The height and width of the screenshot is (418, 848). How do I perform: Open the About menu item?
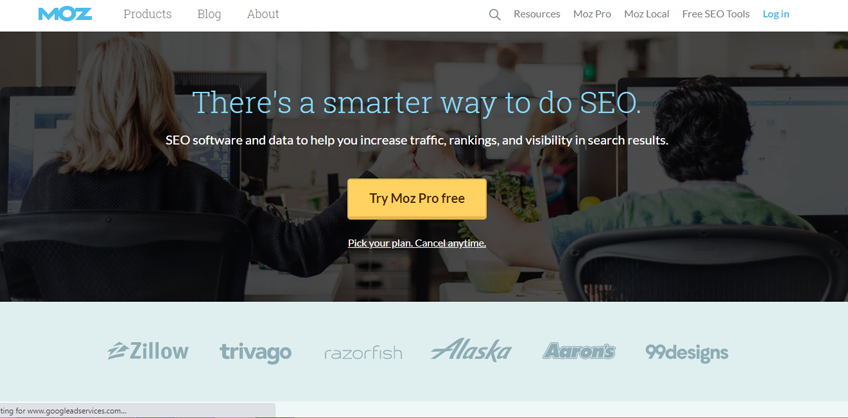263,14
